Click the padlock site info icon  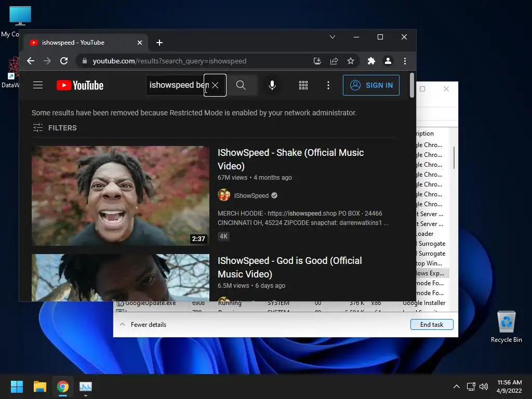pos(85,61)
